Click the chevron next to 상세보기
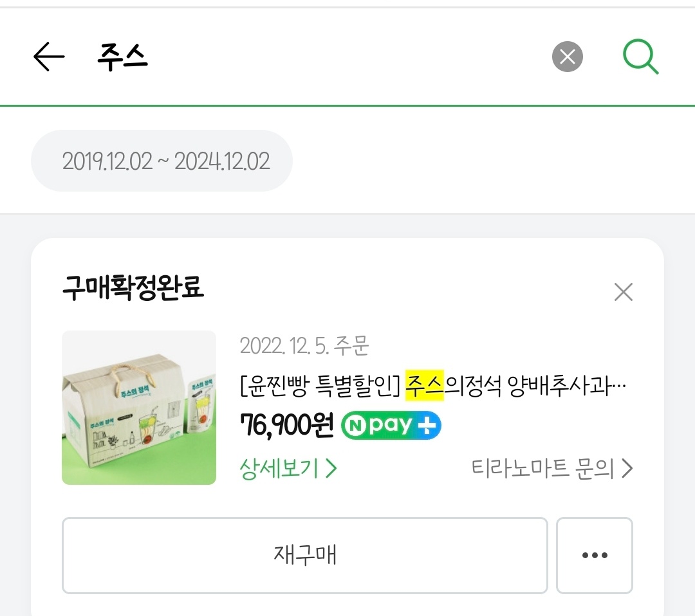The image size is (695, 616). coord(331,469)
